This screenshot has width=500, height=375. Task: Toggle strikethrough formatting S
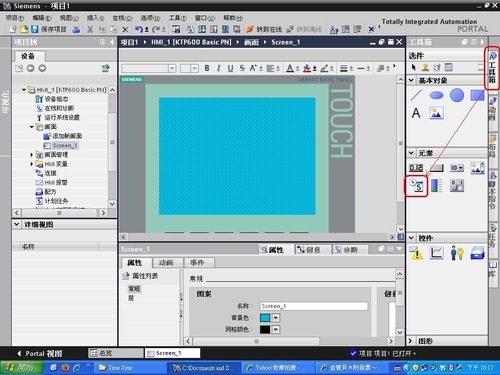click(242, 68)
